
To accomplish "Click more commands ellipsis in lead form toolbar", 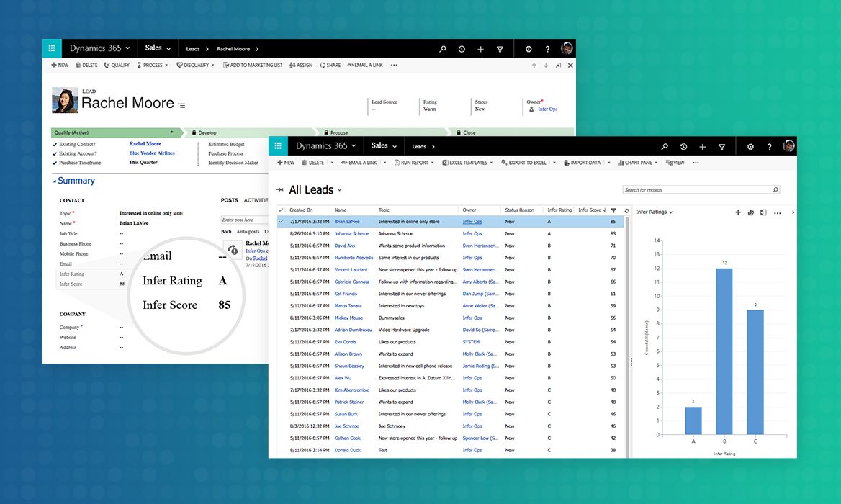I will click(x=395, y=66).
